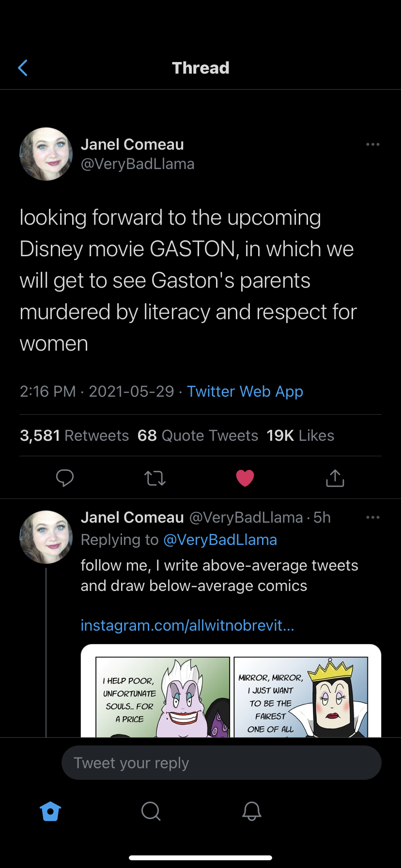View the 68 Quote Tweets list
This screenshot has height=868, width=401.
(x=198, y=435)
